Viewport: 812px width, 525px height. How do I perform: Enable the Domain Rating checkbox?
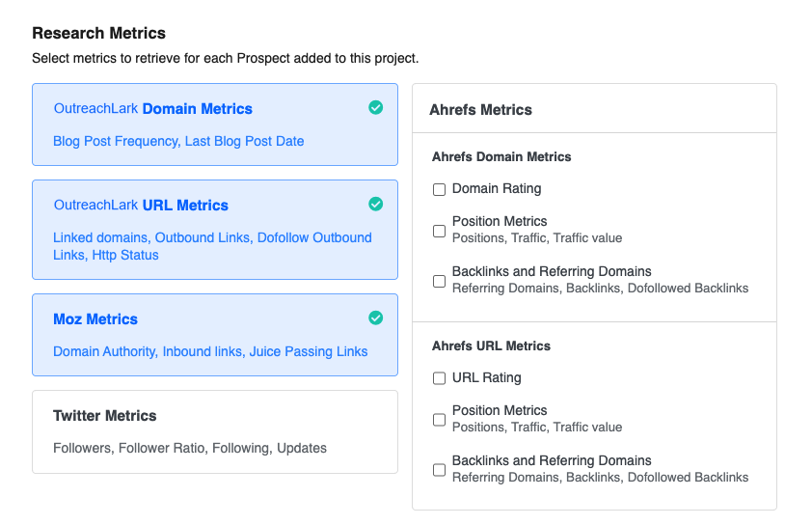(x=439, y=189)
